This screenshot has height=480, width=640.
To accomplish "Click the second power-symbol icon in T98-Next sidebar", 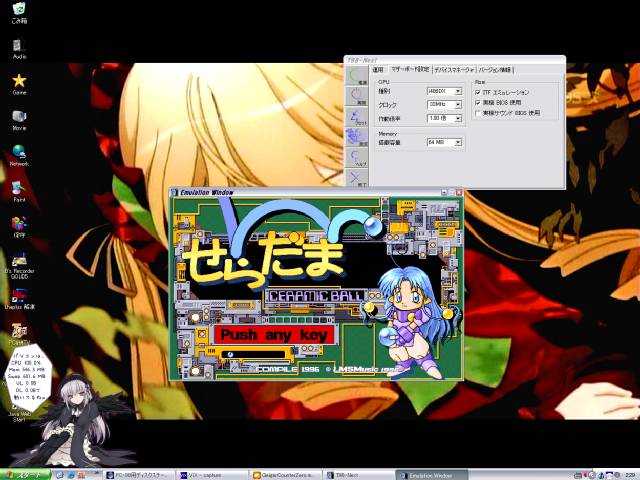I will tap(357, 96).
